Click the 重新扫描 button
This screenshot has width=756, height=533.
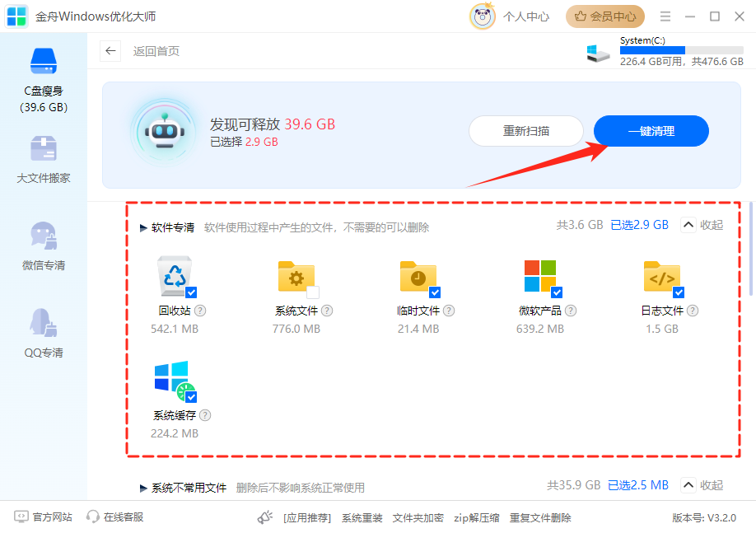526,131
